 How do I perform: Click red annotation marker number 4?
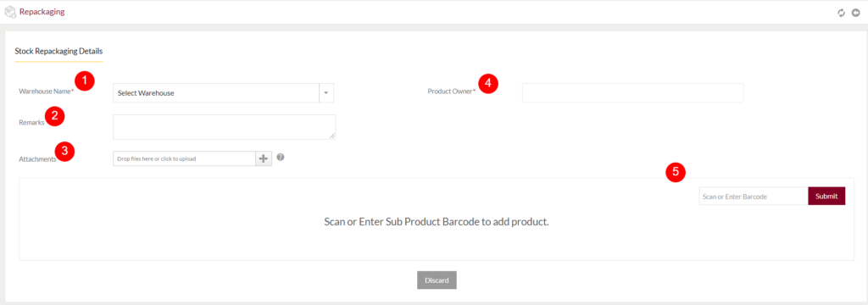(487, 83)
